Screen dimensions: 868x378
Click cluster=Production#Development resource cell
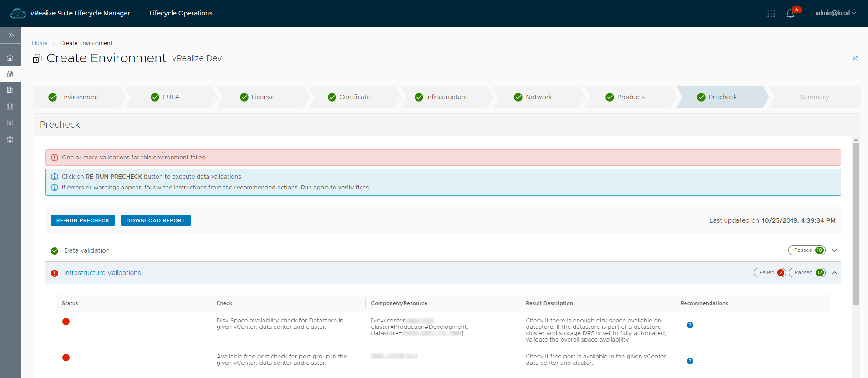(420, 327)
